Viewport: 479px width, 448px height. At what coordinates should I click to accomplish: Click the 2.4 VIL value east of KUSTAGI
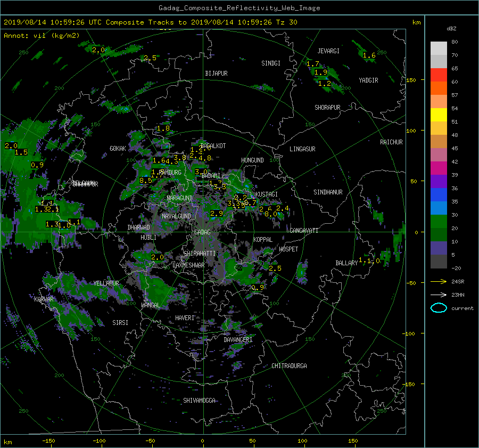[x=282, y=208]
